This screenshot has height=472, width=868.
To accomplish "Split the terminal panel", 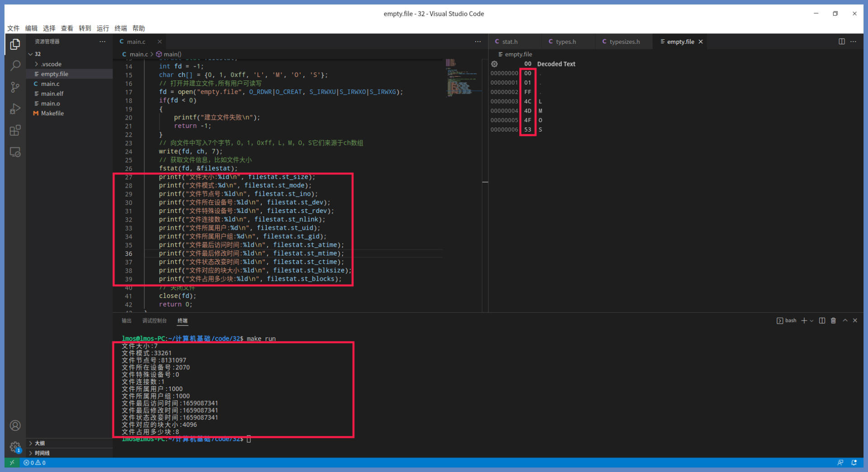I will coord(822,321).
